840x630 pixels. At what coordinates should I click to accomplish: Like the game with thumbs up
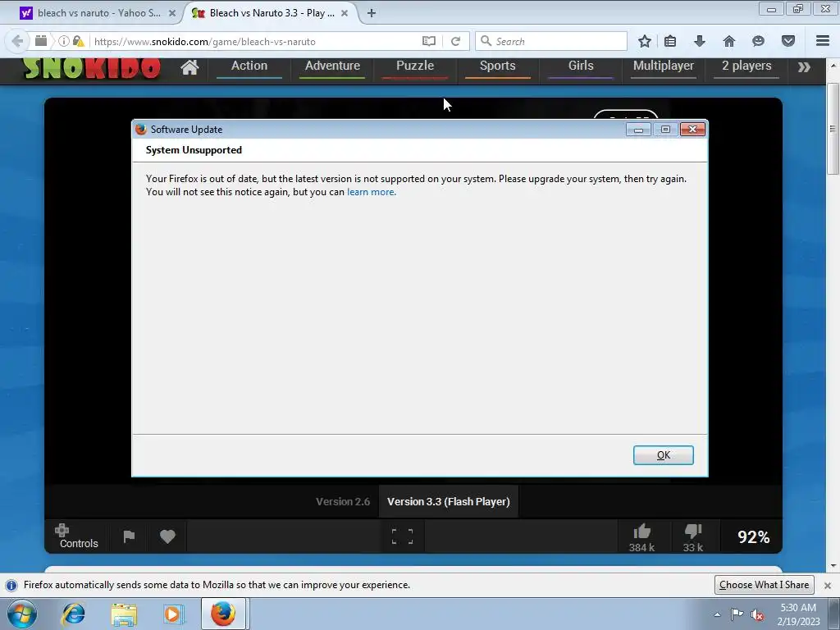[x=641, y=538]
